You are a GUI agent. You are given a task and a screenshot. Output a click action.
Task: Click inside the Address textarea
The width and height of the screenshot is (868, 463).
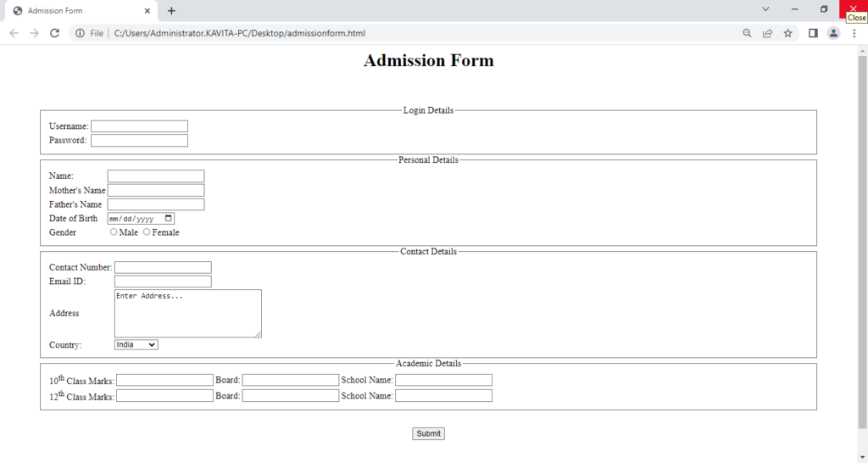pyautogui.click(x=188, y=314)
